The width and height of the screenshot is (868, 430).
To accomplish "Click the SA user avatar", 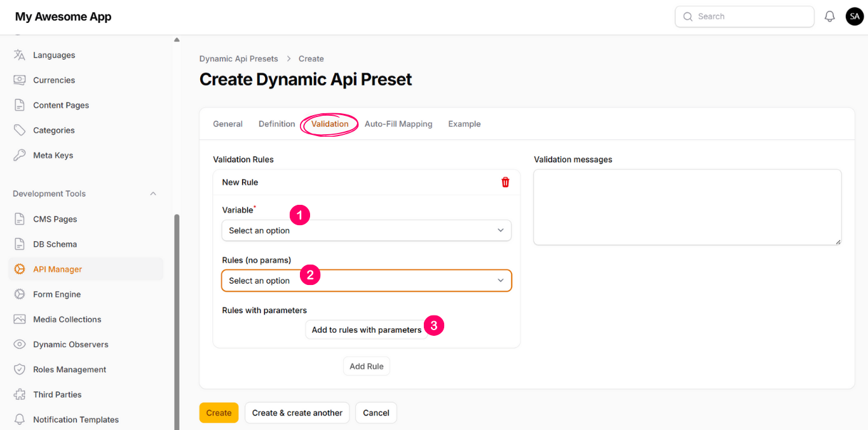I will click(x=854, y=17).
